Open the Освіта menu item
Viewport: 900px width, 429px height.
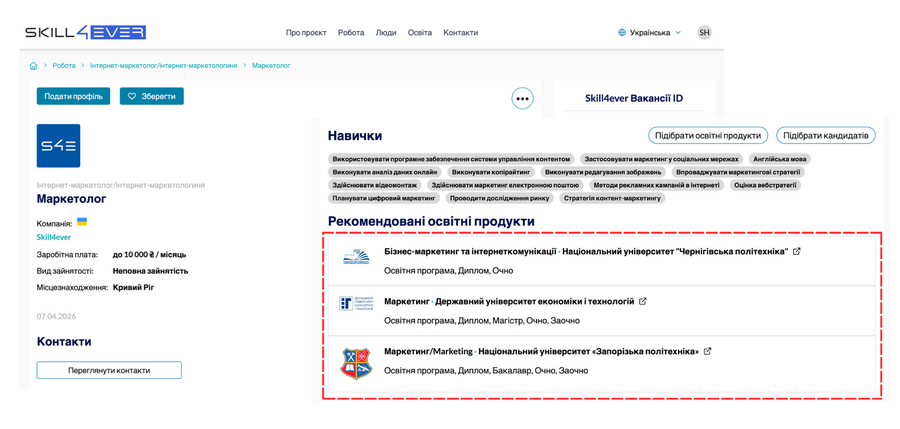tap(420, 33)
